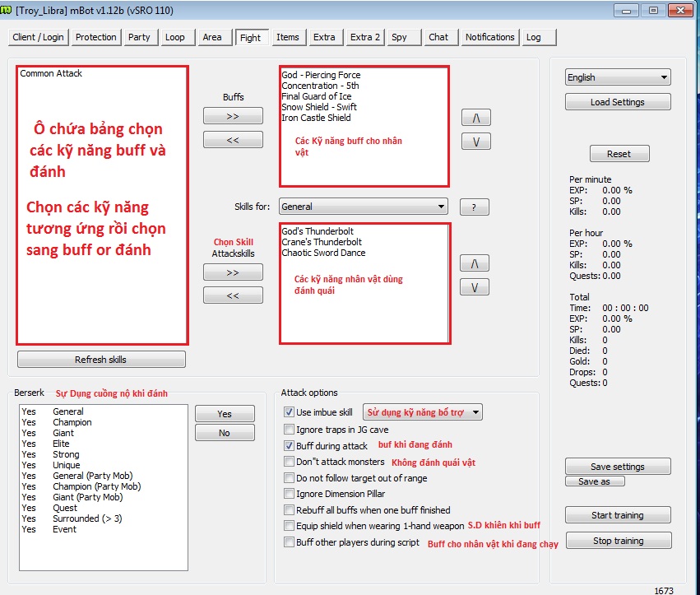700x595 pixels.
Task: Select Chaotic Sword Dance in attack list
Action: 322,253
